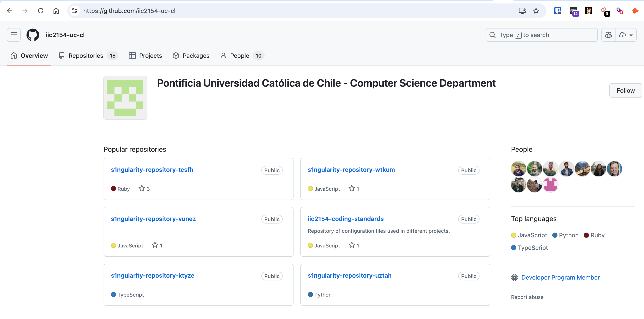Filter by Ruby in Top languages
Screen dimensions: 644x319
click(x=594, y=235)
